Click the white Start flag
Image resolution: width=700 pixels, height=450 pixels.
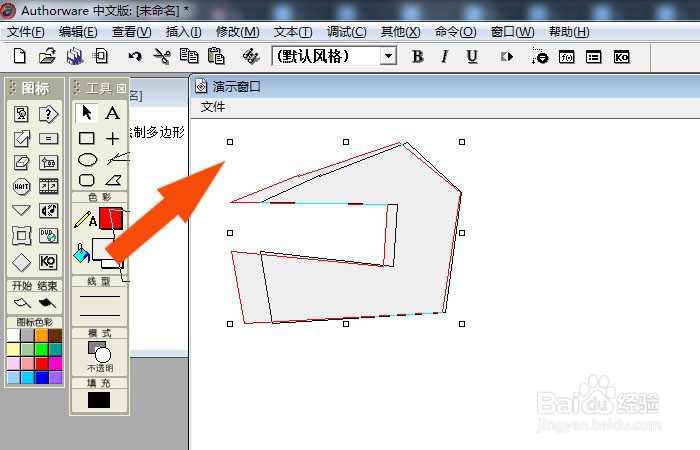point(22,304)
